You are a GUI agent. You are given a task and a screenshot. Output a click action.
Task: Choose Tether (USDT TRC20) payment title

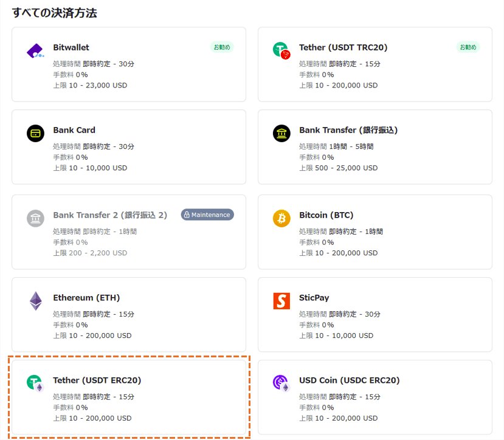click(343, 47)
